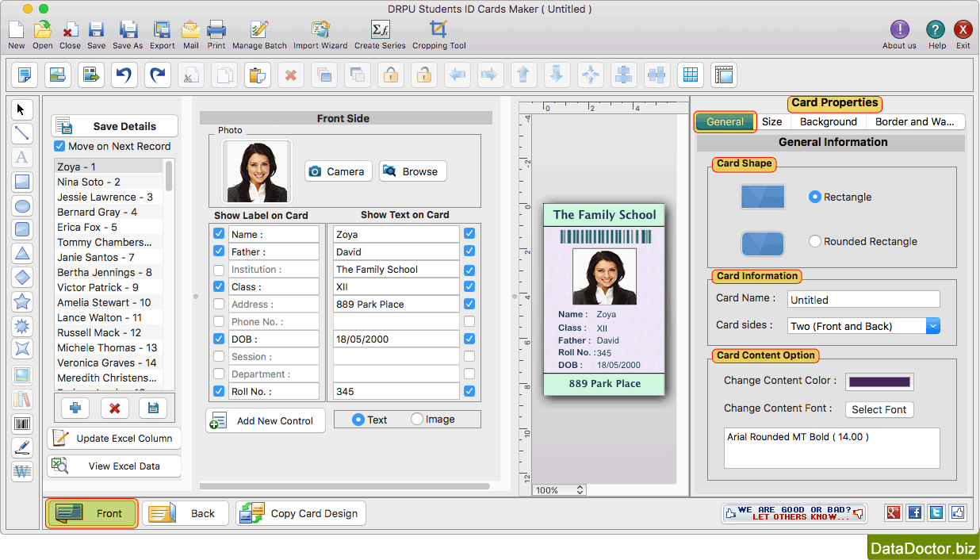
Task: Enable the Address label checkbox
Action: (219, 304)
